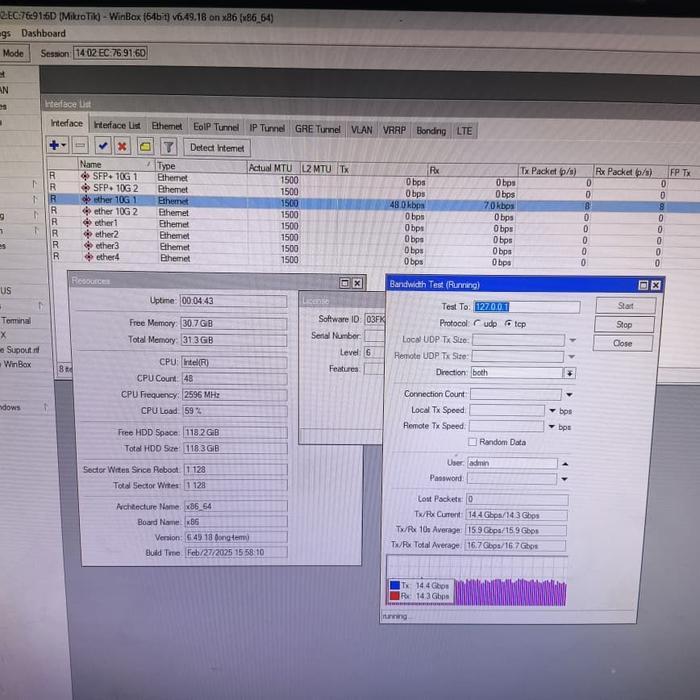
Task: Expand the Connection Count field arrow
Action: tap(569, 395)
